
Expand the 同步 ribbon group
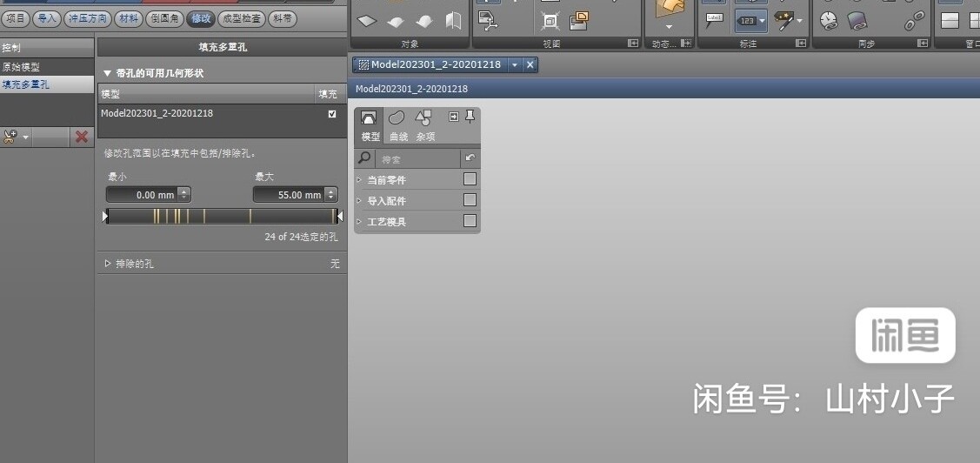(x=923, y=44)
